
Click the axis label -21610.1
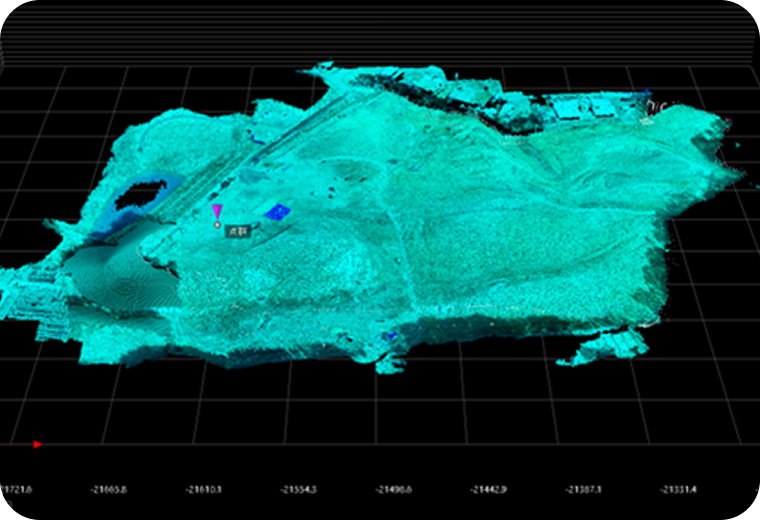[202, 490]
